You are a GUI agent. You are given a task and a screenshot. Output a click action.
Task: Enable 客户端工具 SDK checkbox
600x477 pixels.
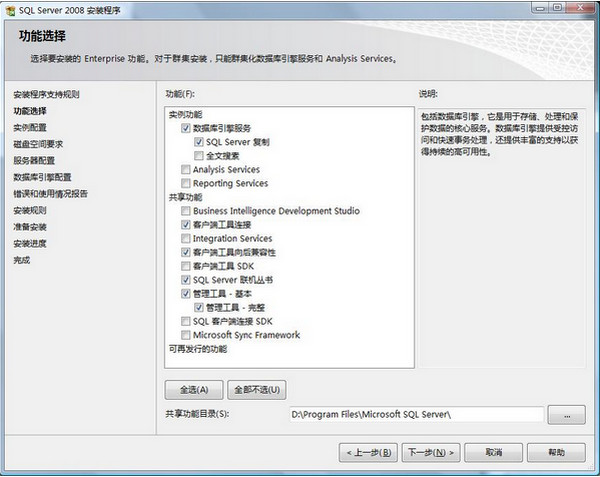click(x=186, y=266)
